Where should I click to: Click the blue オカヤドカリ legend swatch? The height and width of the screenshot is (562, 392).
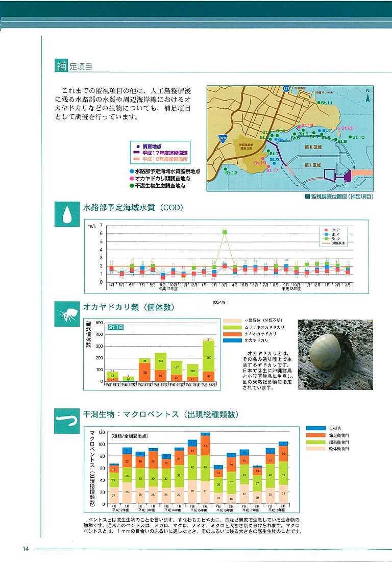point(232,340)
